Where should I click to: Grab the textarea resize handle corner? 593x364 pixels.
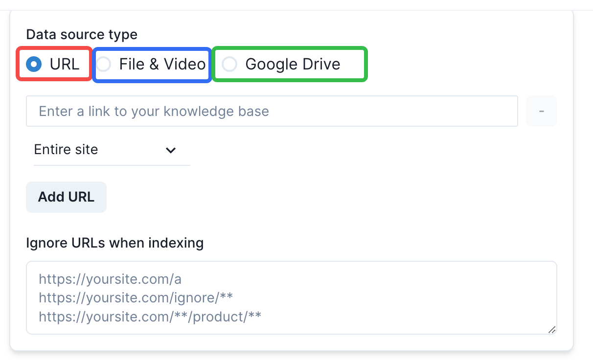[552, 330]
